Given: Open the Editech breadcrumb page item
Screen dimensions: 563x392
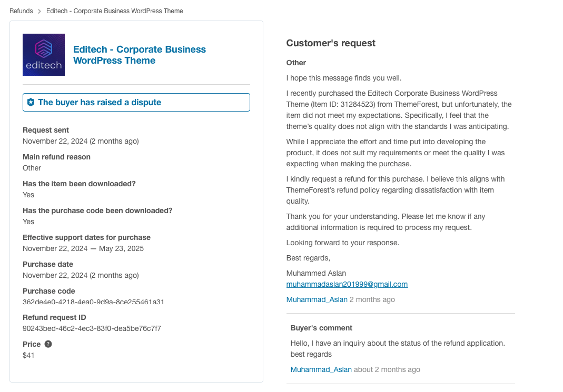Looking at the screenshot, I should click(114, 11).
